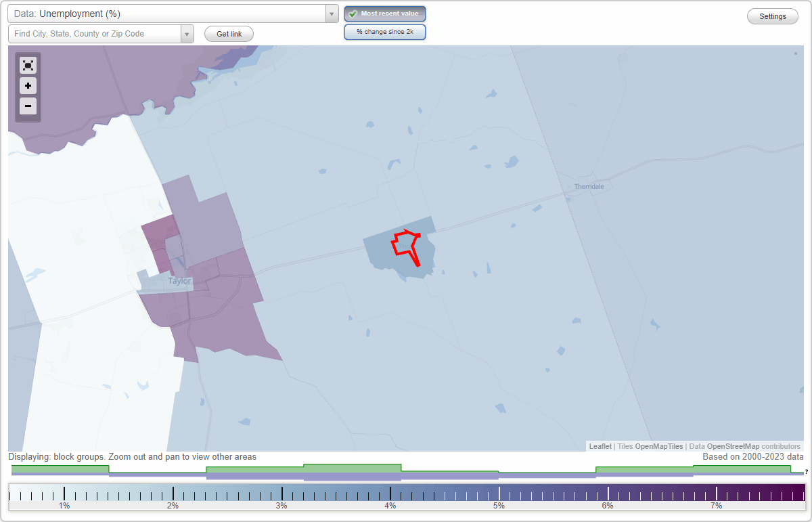Zoom out with the minus button
Image resolution: width=812 pixels, height=522 pixels.
pos(28,106)
